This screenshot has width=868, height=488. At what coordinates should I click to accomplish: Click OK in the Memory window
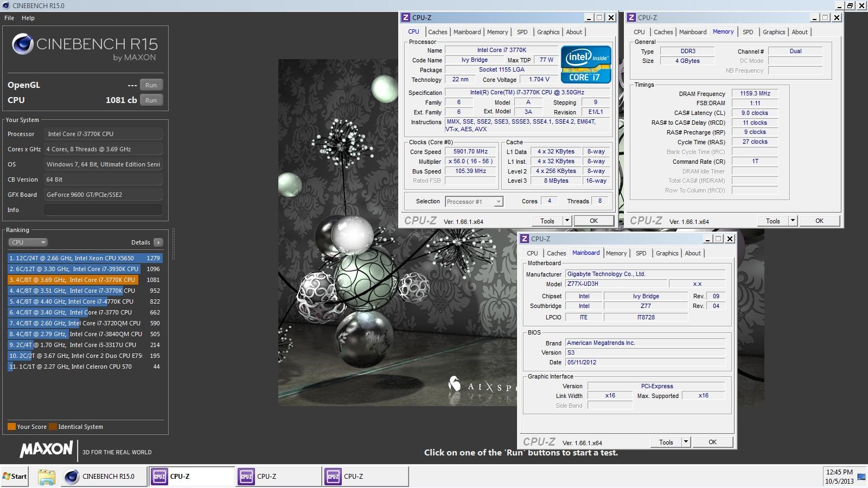point(819,221)
